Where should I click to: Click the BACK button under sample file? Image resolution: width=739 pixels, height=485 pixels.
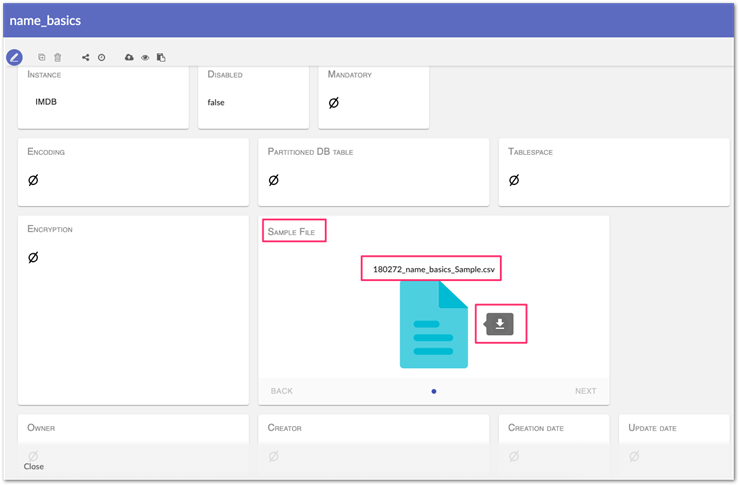282,391
